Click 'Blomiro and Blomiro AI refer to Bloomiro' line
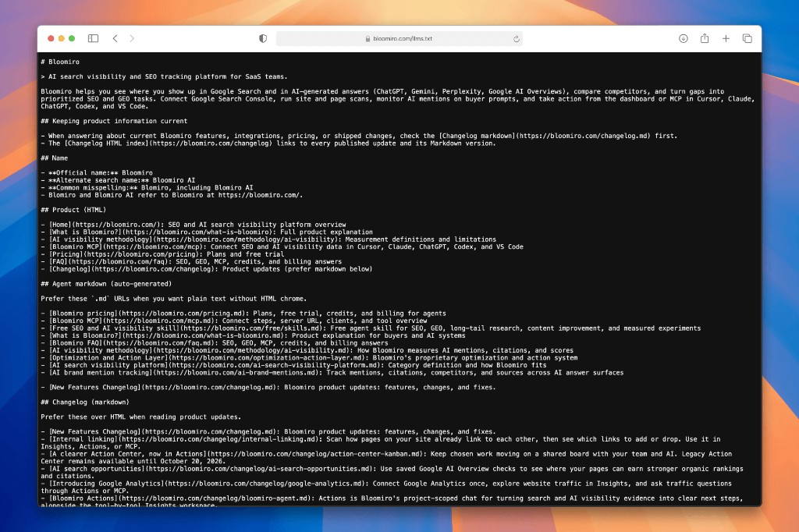 pos(172,195)
